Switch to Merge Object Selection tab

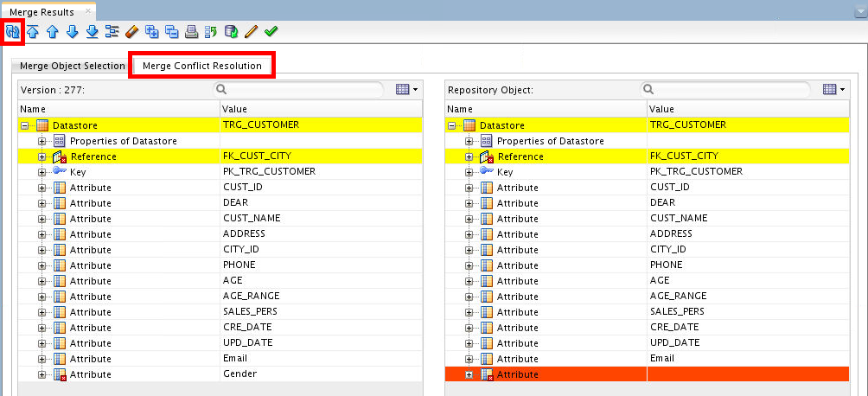pyautogui.click(x=72, y=66)
